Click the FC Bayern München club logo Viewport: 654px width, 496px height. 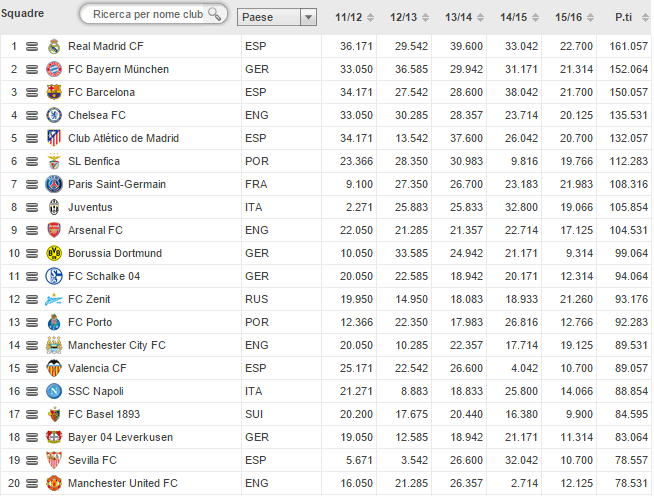pos(53,69)
